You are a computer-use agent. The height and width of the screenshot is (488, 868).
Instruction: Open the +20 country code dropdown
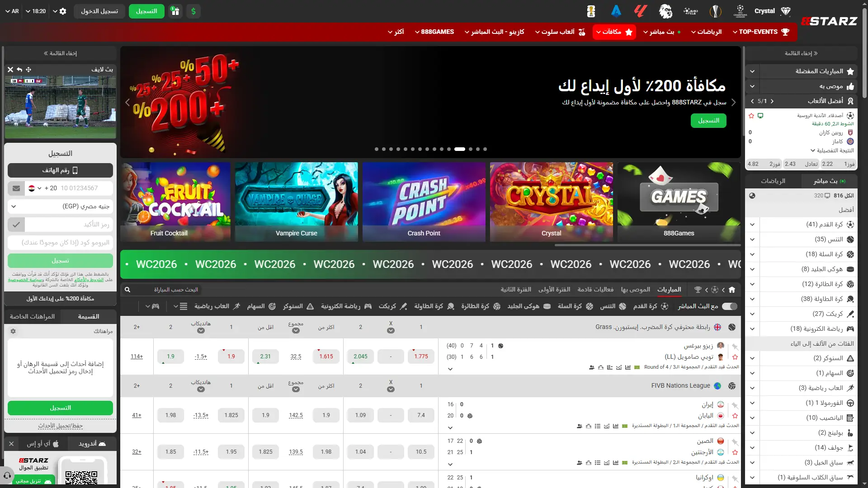pyautogui.click(x=42, y=188)
